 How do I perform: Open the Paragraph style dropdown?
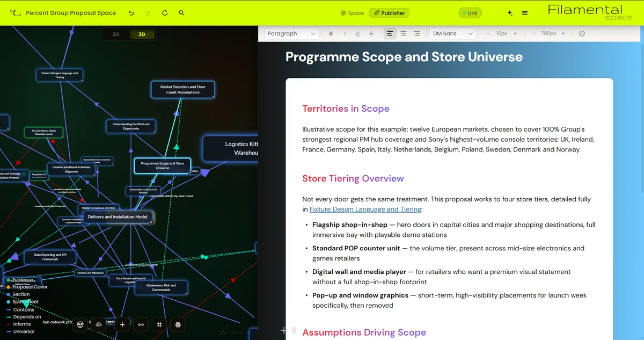291,33
